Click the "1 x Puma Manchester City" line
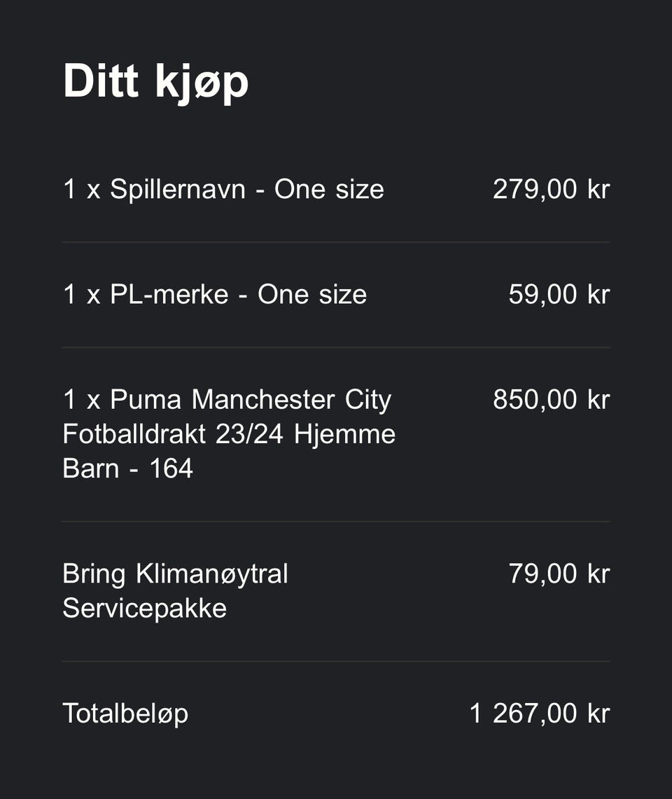 coord(227,399)
